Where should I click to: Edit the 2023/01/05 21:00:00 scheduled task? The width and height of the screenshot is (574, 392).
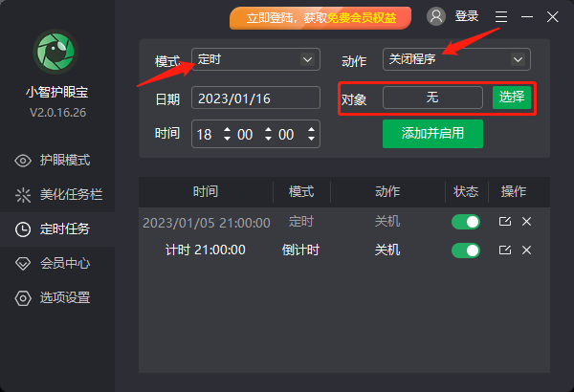tap(505, 222)
